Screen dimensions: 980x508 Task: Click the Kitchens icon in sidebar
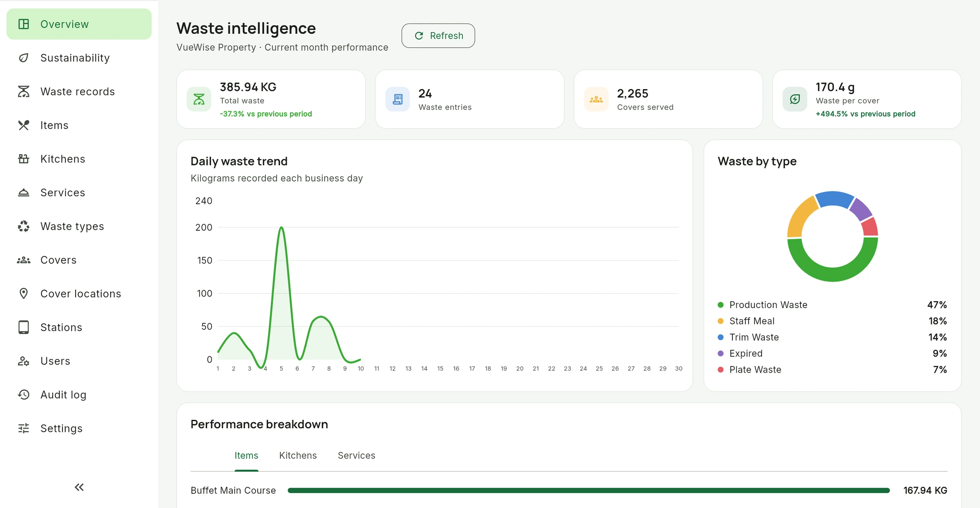click(x=24, y=159)
